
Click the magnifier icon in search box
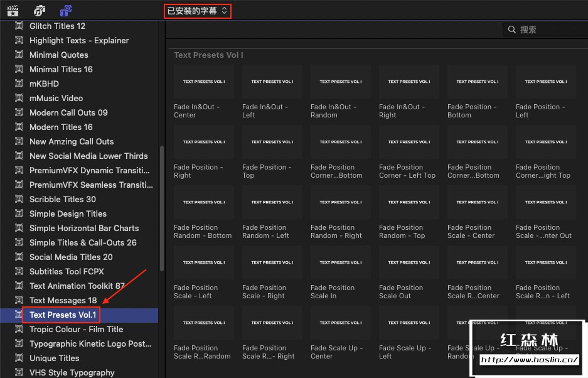tap(511, 30)
